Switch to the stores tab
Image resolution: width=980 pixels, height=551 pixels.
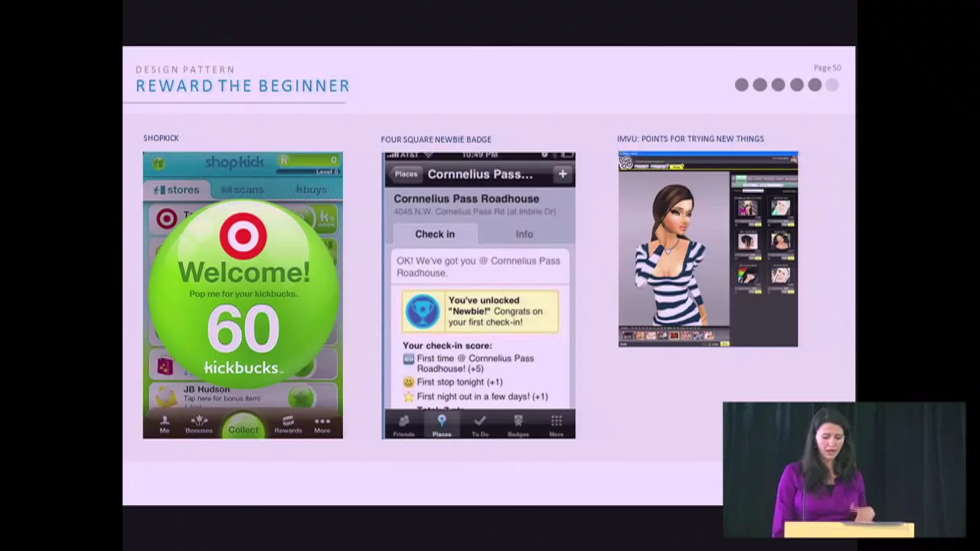tap(177, 190)
